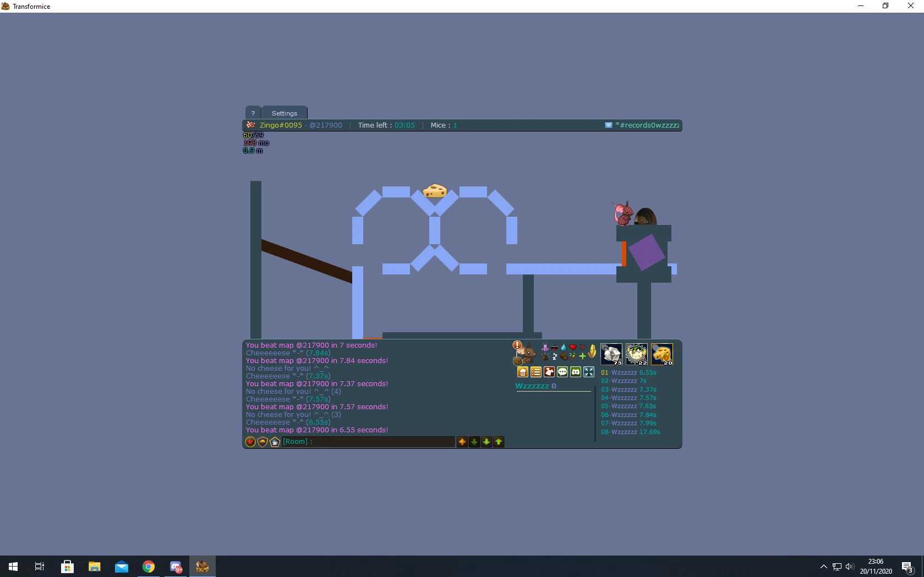
Task: Open the question mark help tab
Action: click(253, 113)
